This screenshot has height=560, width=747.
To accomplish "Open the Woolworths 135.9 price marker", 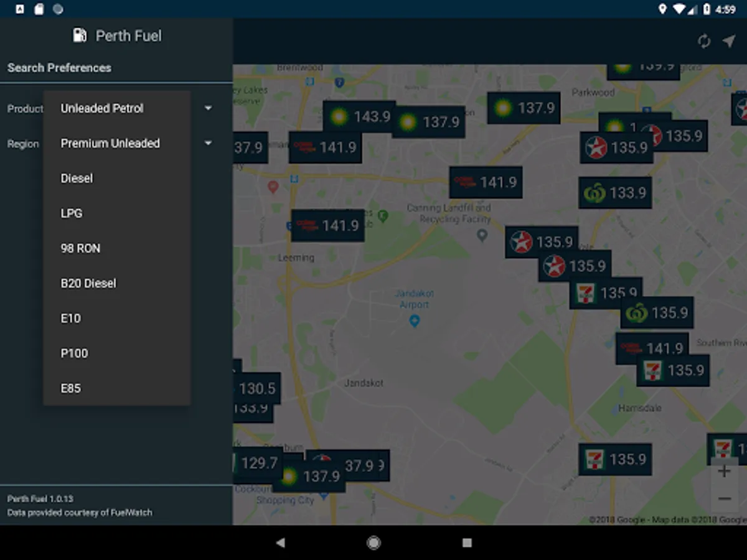I will pyautogui.click(x=657, y=312).
